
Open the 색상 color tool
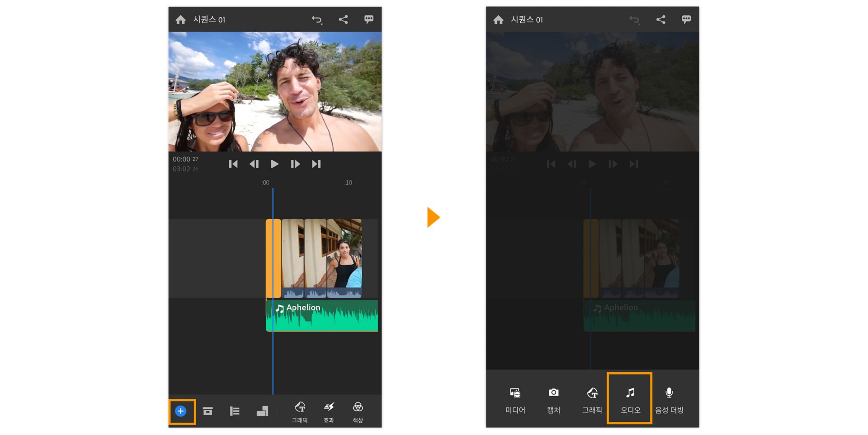pyautogui.click(x=358, y=412)
